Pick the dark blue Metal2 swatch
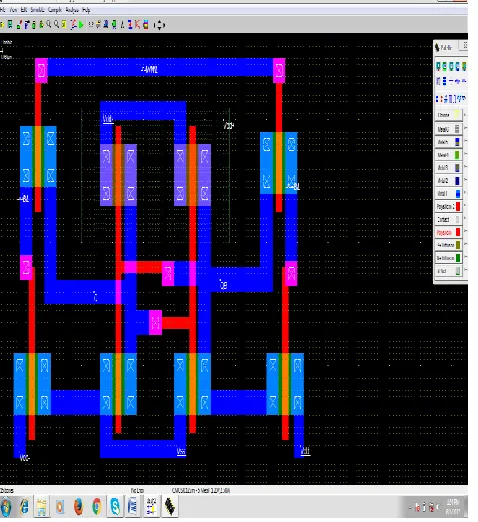478x522 pixels. 457,181
